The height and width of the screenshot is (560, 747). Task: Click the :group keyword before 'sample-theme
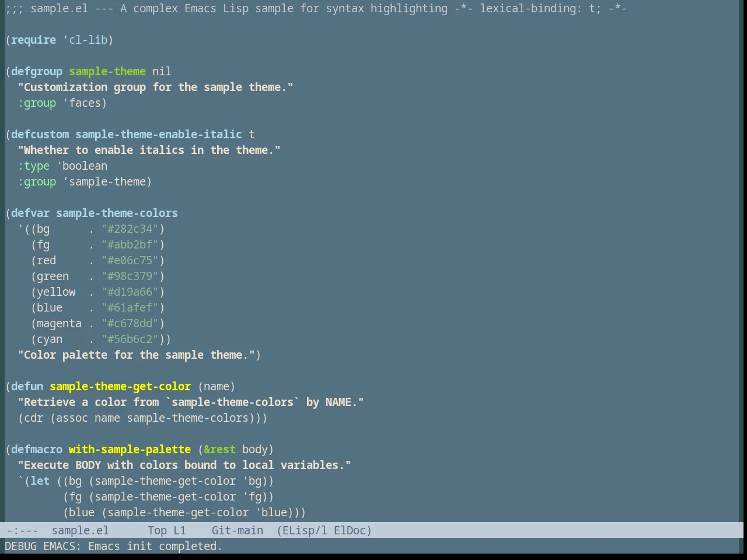coord(37,181)
